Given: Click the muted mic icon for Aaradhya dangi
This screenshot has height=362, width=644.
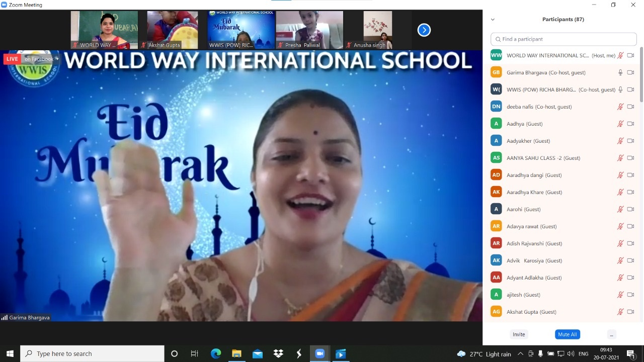Looking at the screenshot, I should pos(620,175).
